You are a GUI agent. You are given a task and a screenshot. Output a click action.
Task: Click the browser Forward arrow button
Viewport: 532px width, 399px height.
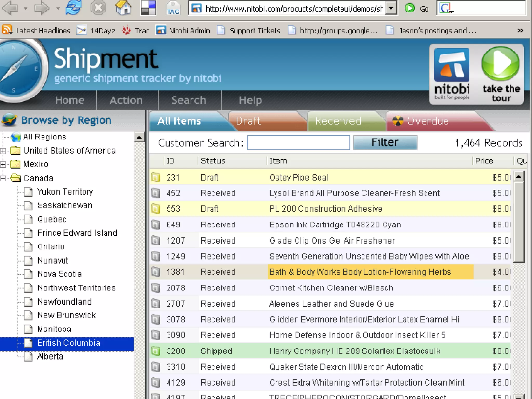pos(42,8)
